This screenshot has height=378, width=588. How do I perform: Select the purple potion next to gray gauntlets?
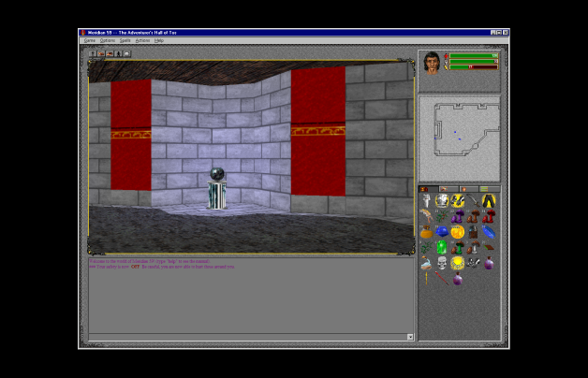(x=489, y=263)
